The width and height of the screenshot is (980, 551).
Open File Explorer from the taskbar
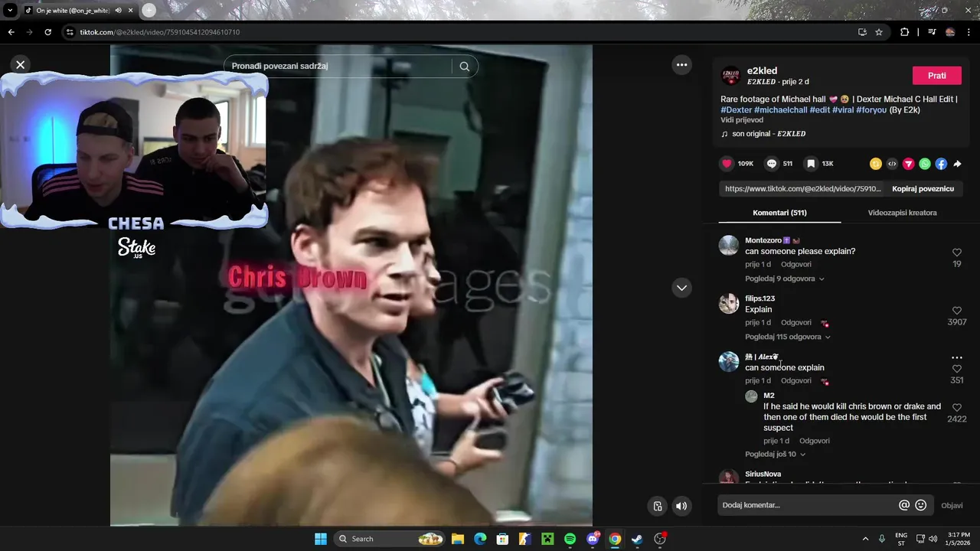pyautogui.click(x=457, y=539)
